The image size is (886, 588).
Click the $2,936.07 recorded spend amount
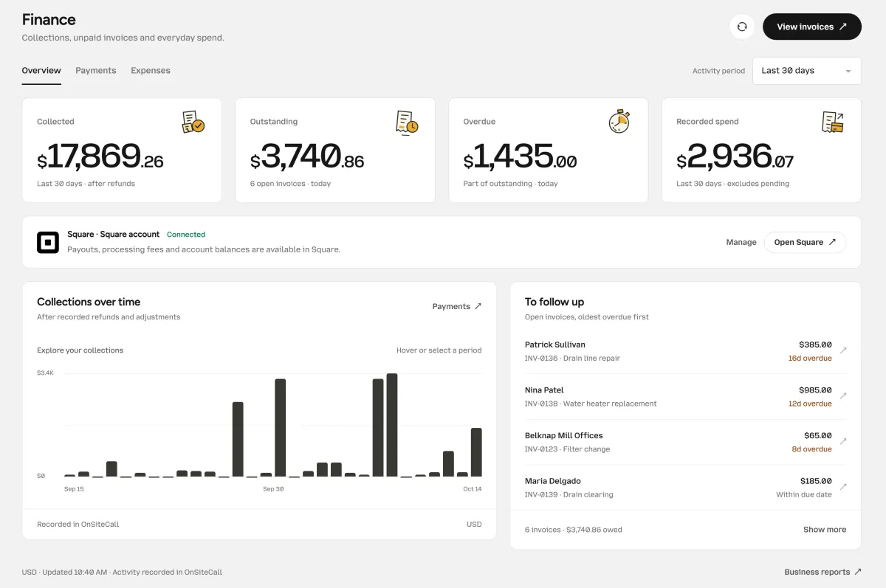[735, 156]
